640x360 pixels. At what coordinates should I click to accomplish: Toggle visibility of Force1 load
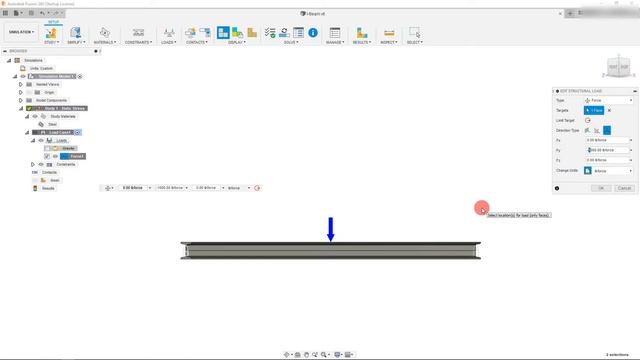[56, 156]
